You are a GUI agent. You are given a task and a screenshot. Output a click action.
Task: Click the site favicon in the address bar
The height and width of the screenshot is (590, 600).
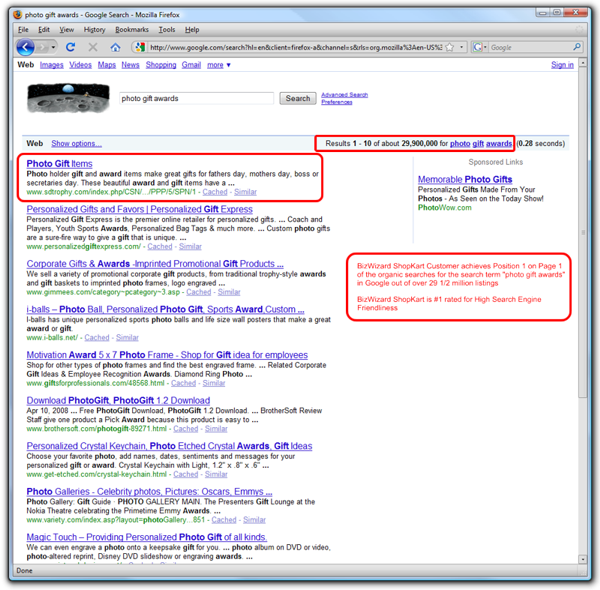pos(140,47)
